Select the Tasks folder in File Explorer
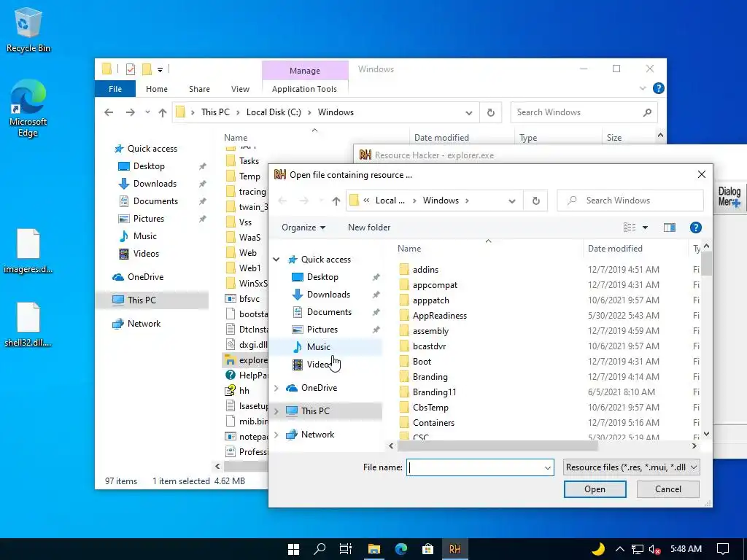 click(249, 161)
